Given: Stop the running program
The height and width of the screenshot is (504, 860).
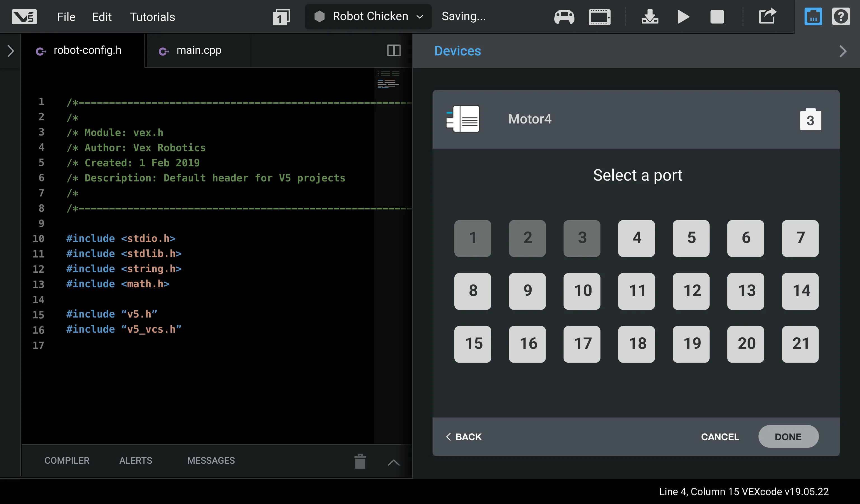Looking at the screenshot, I should tap(717, 17).
